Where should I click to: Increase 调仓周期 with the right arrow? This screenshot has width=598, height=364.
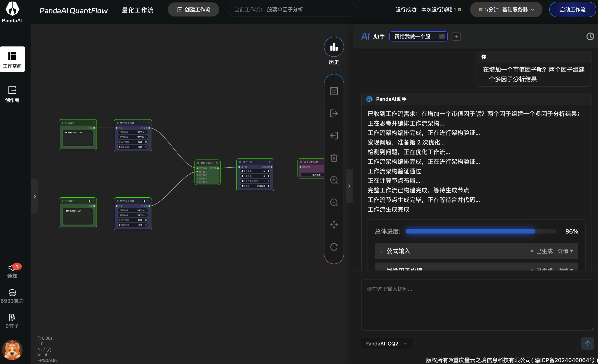[x=269, y=171]
